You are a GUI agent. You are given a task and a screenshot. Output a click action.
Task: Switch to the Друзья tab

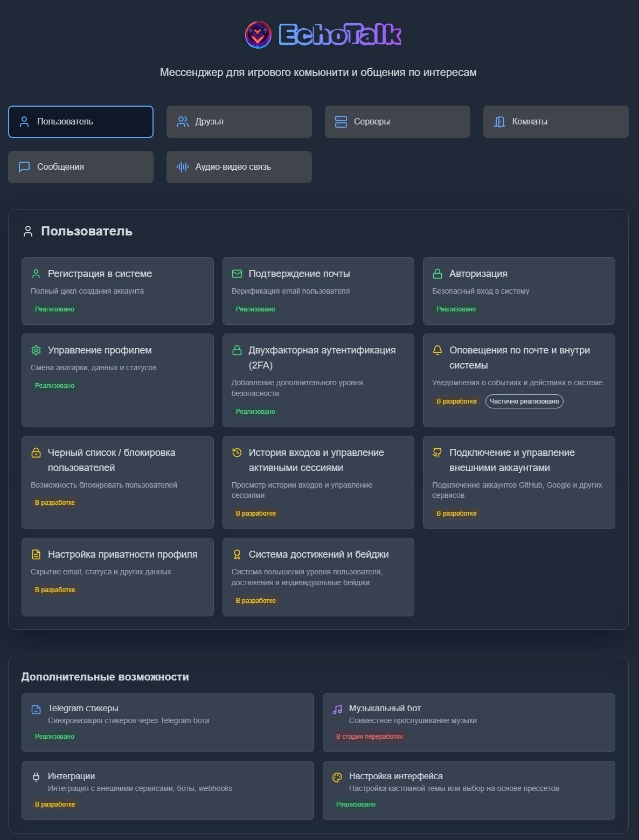[x=239, y=122]
